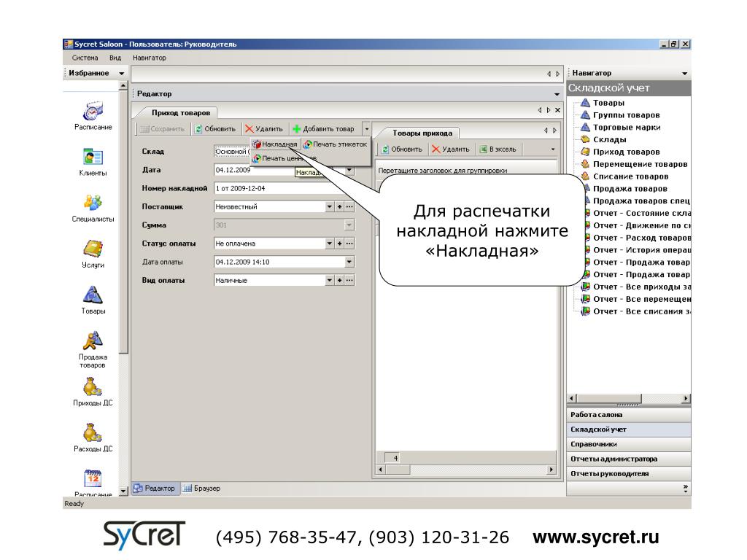
Task: Open Товары прихода toolbar overflow arrow
Action: 553,149
